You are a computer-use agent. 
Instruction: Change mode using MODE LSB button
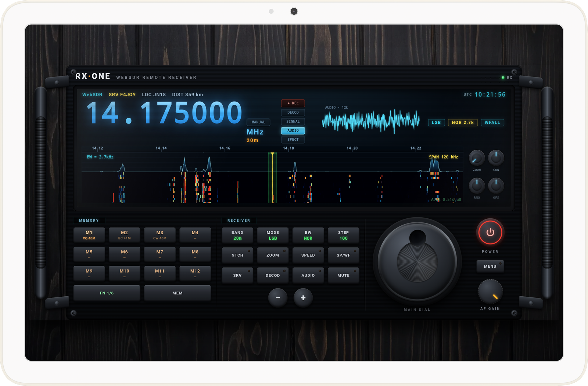(x=273, y=235)
